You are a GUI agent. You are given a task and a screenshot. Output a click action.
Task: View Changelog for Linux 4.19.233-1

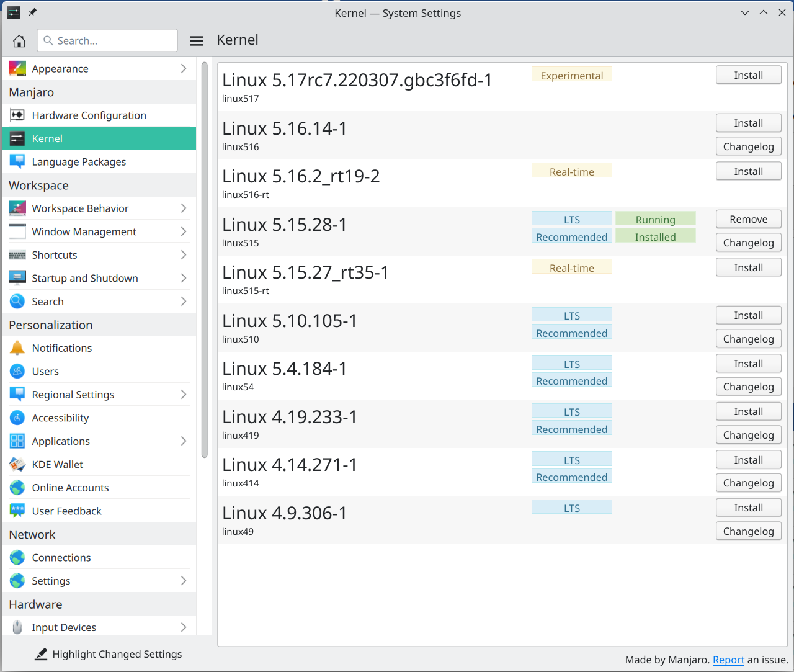[748, 435]
